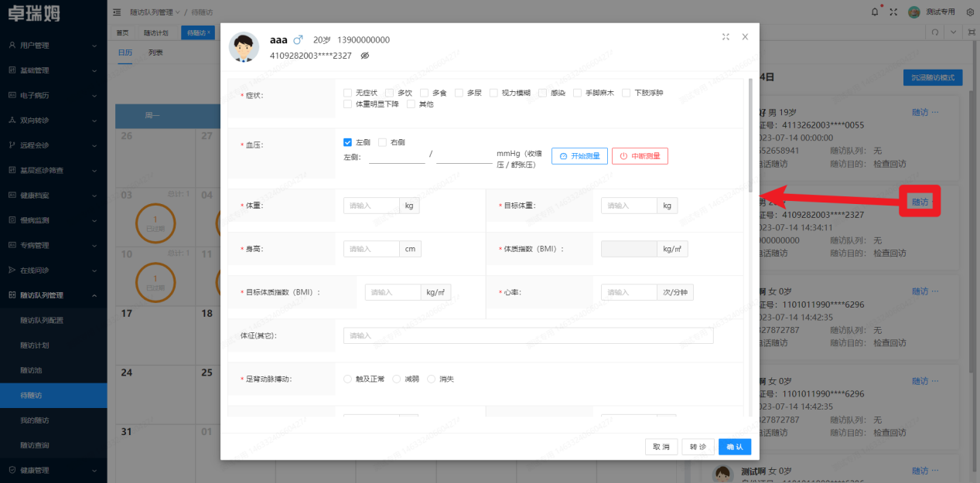Click 用户管理 sidebar icon

point(12,45)
